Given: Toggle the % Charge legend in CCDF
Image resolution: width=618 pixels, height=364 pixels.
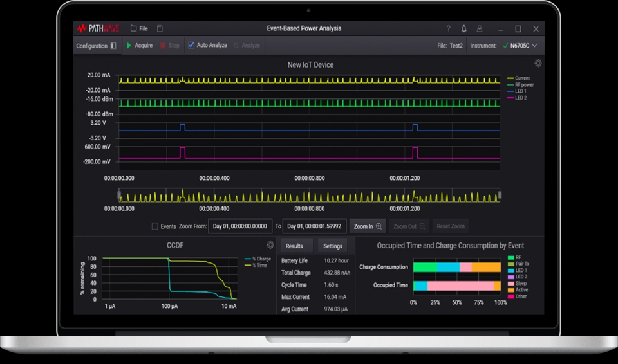Looking at the screenshot, I should [x=257, y=259].
